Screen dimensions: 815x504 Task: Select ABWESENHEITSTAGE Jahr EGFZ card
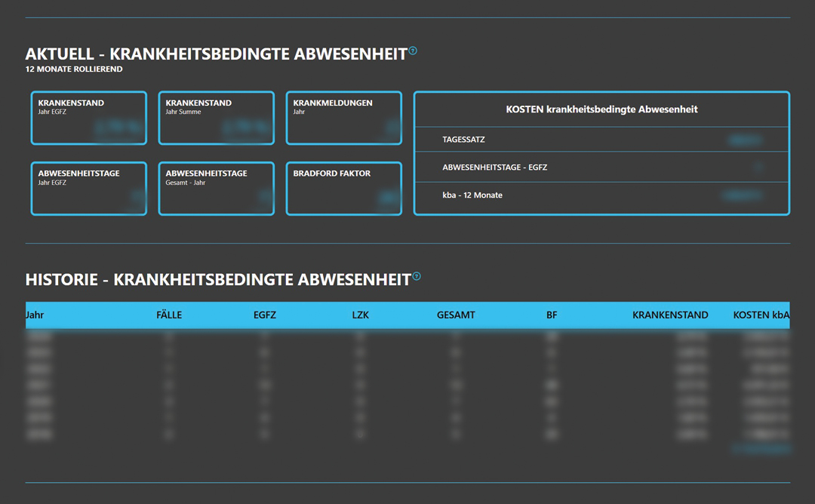89,189
